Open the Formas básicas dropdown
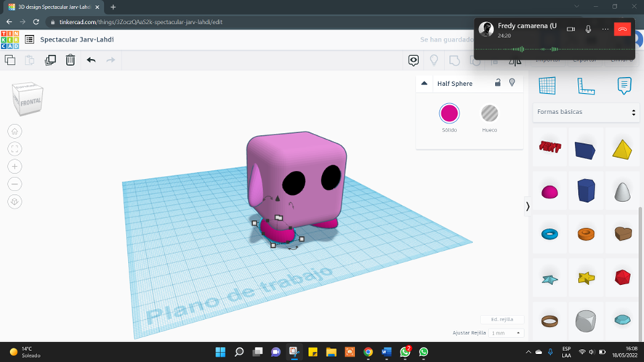Image resolution: width=644 pixels, height=362 pixels. 586,112
